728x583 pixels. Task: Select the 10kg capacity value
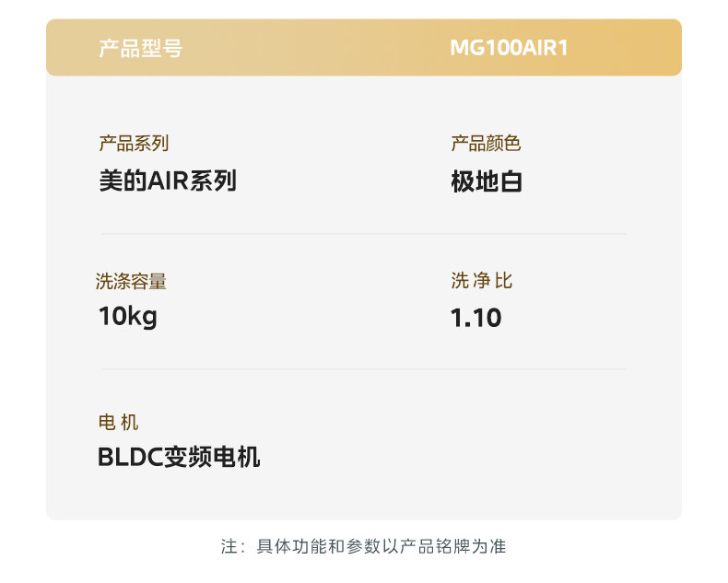click(x=128, y=317)
